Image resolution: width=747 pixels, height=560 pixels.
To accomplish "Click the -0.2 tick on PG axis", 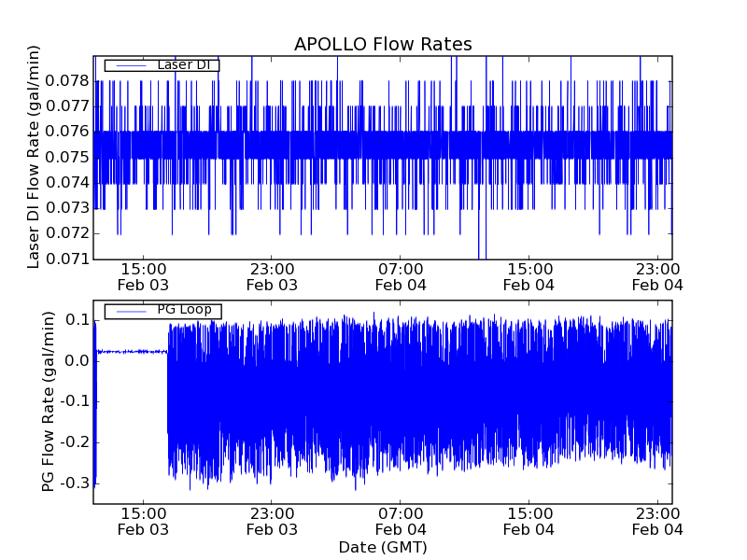I will point(75,442).
